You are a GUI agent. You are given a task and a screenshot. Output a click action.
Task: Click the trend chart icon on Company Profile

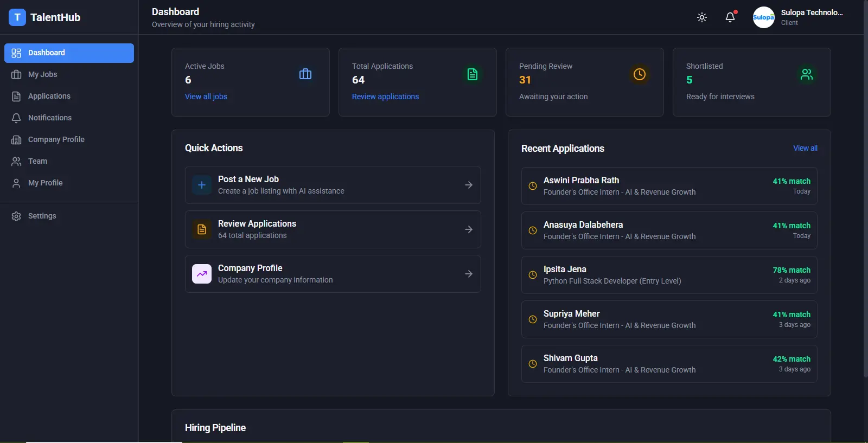(202, 274)
